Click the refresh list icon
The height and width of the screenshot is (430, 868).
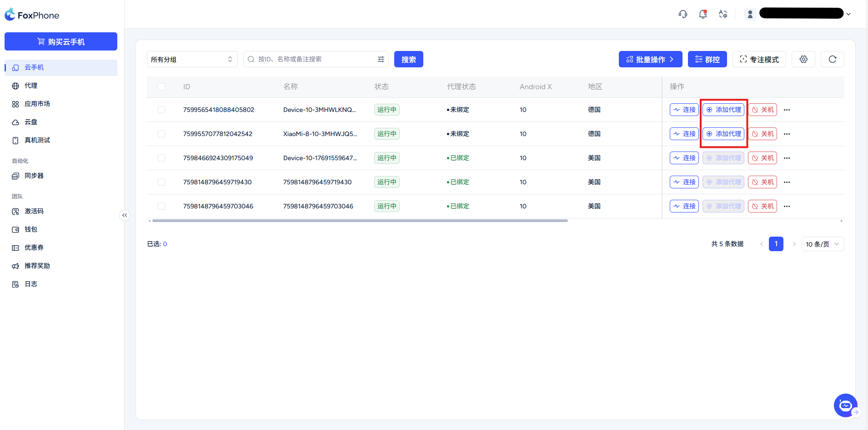(x=832, y=59)
